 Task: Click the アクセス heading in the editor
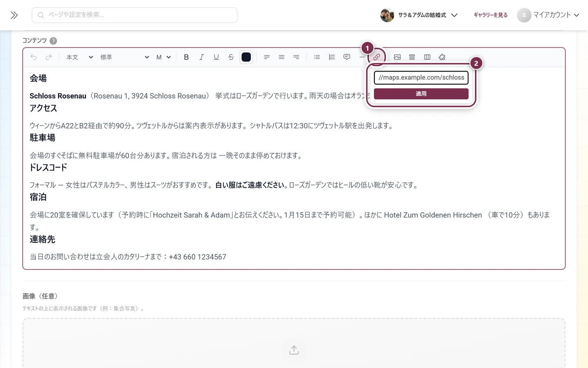tap(43, 108)
